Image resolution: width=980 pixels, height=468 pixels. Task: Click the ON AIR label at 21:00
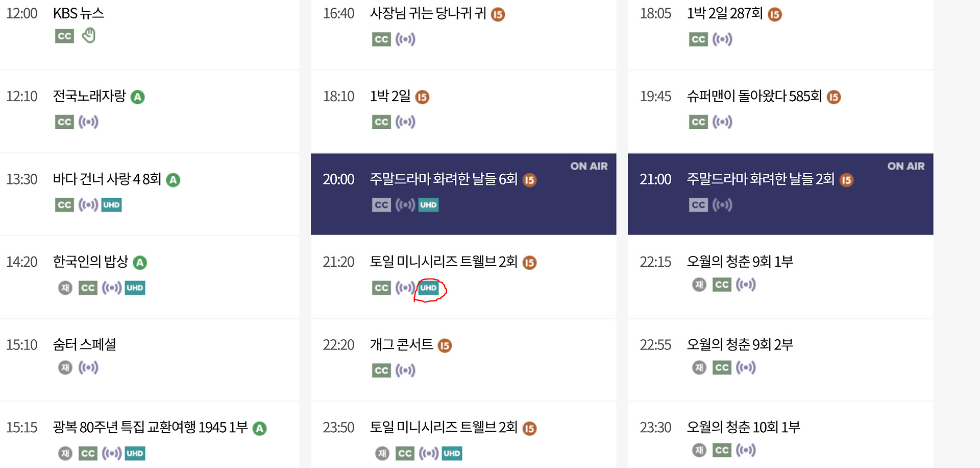tap(906, 166)
